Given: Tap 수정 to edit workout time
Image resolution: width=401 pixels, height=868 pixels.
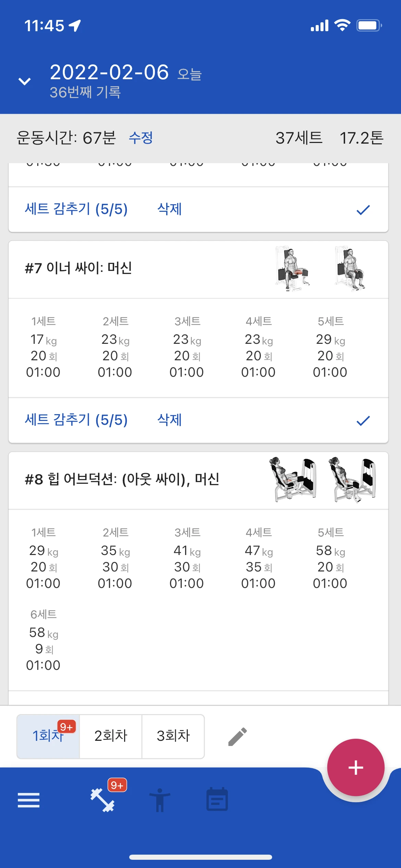Looking at the screenshot, I should pos(141,138).
